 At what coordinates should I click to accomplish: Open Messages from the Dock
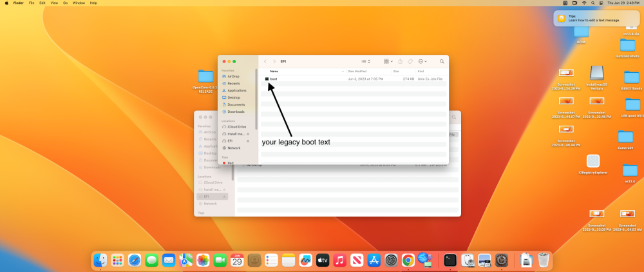(x=151, y=260)
